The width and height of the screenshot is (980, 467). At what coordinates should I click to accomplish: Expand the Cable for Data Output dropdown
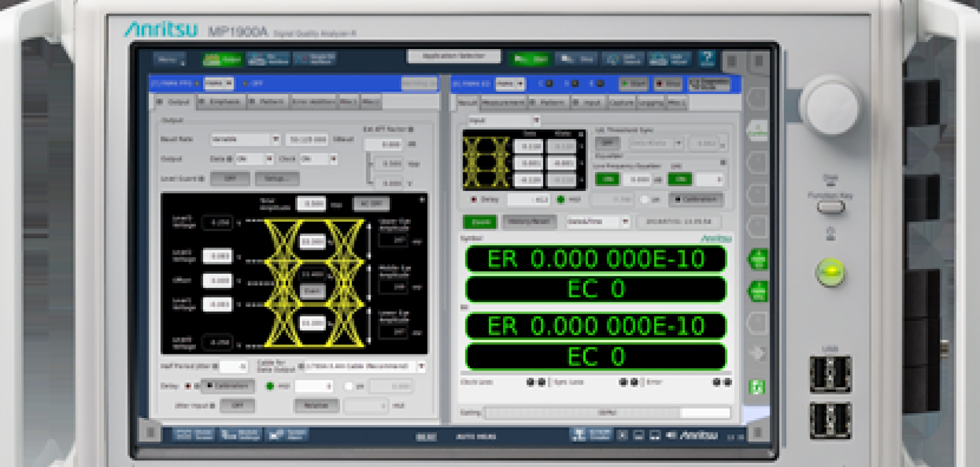(x=421, y=367)
